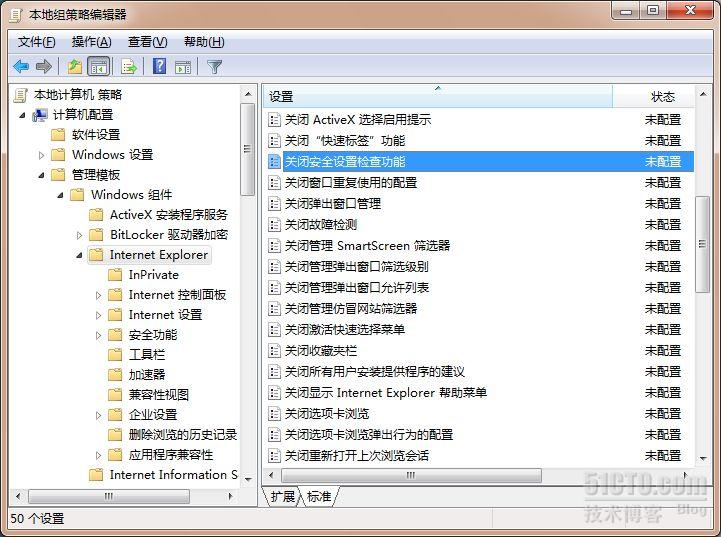Click the folder icon of 兼容性视图

pos(115,395)
